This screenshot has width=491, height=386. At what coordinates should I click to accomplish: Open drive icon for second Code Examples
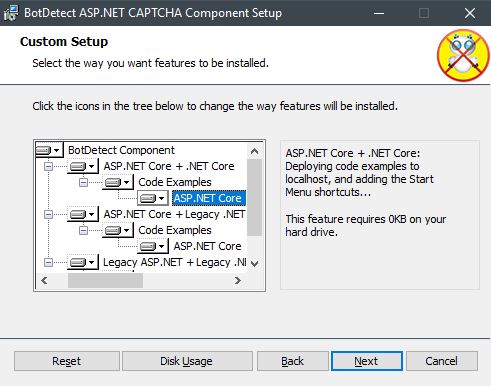pyautogui.click(x=117, y=230)
